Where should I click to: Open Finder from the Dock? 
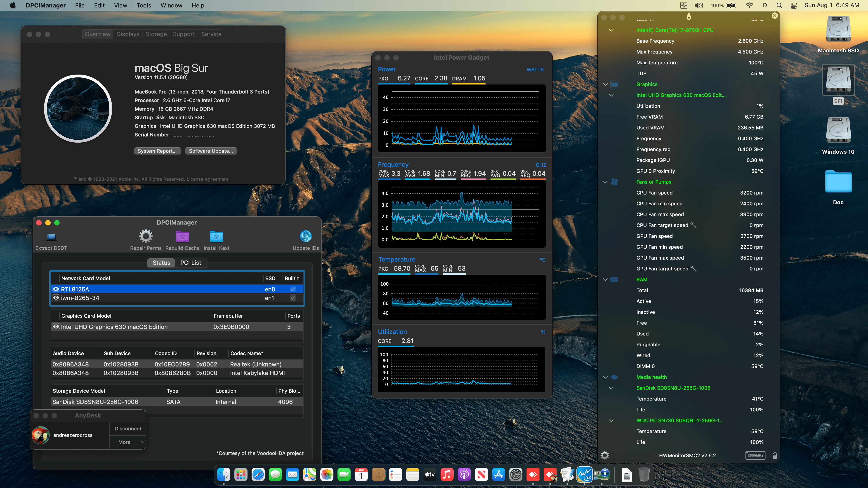pos(224,474)
